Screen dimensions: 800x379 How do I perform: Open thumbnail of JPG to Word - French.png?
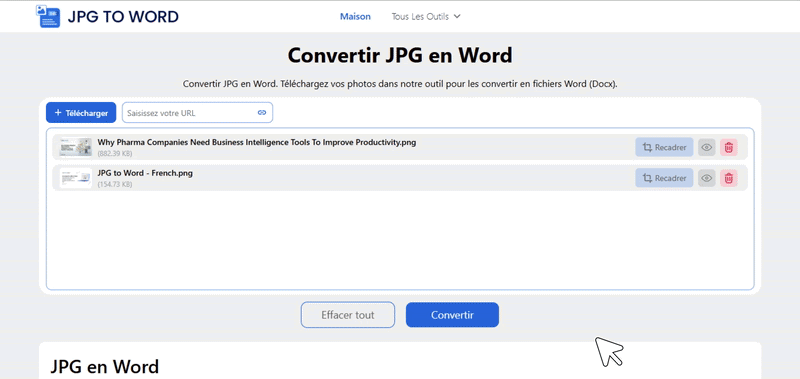click(76, 178)
